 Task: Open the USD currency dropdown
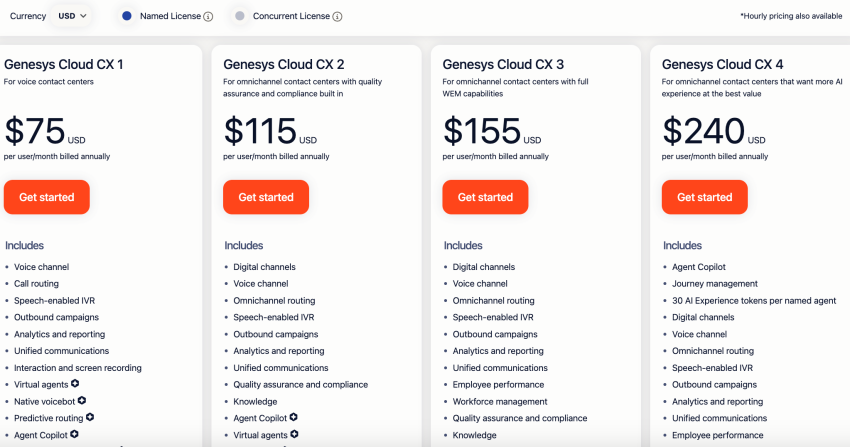click(x=72, y=16)
